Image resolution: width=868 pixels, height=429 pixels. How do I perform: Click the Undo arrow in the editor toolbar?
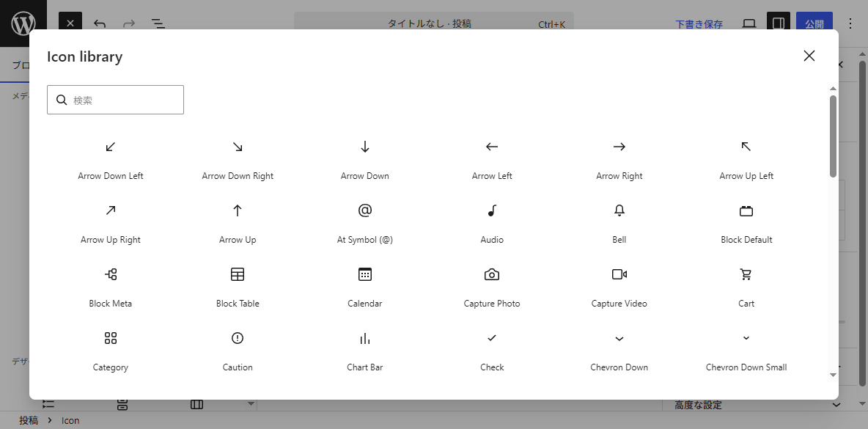pyautogui.click(x=100, y=23)
